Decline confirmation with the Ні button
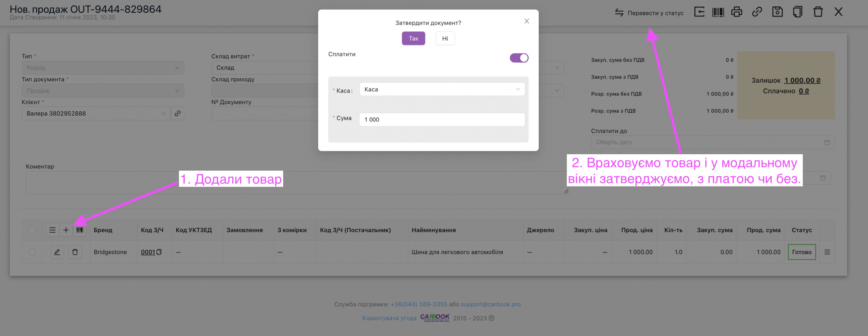The height and width of the screenshot is (336, 868). 445,39
